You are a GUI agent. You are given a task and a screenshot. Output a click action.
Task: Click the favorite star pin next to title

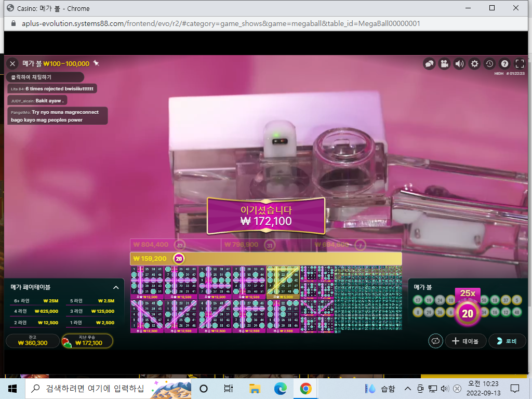point(96,63)
